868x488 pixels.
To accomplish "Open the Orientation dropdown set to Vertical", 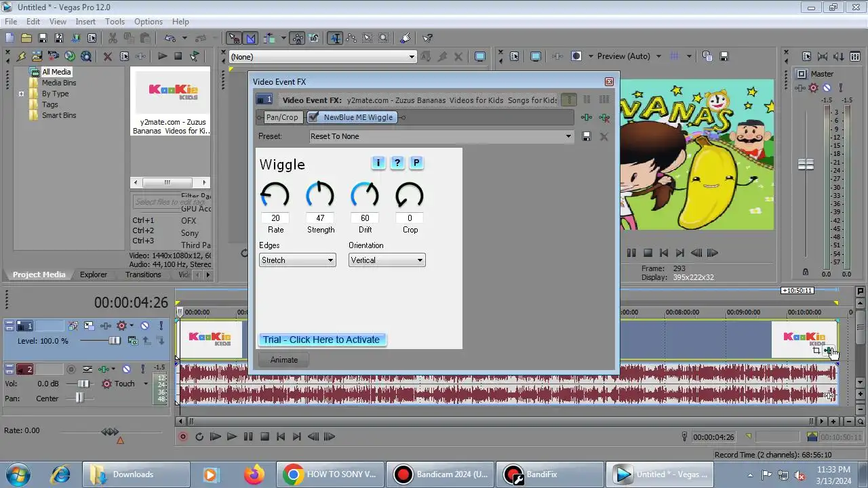I will point(387,260).
